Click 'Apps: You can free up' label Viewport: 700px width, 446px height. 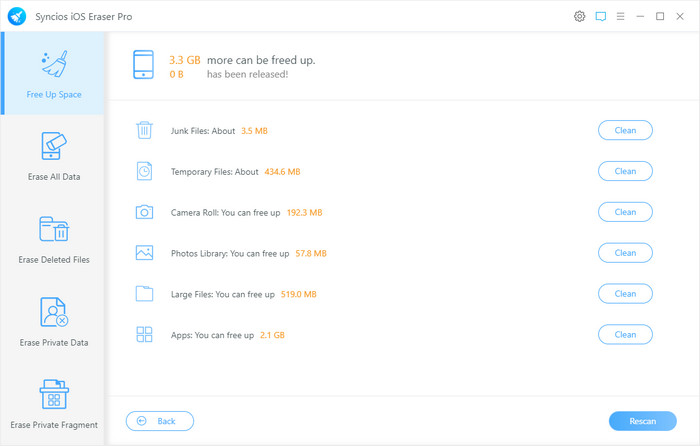[x=212, y=335]
